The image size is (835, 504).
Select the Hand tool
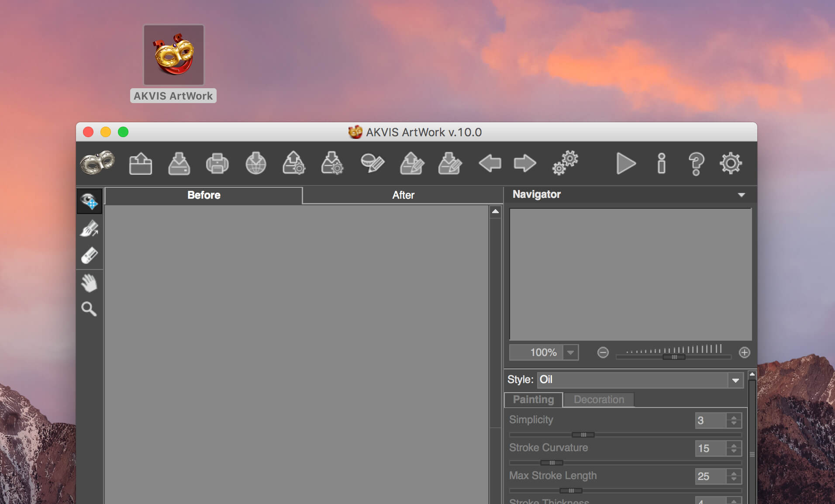[x=90, y=283]
